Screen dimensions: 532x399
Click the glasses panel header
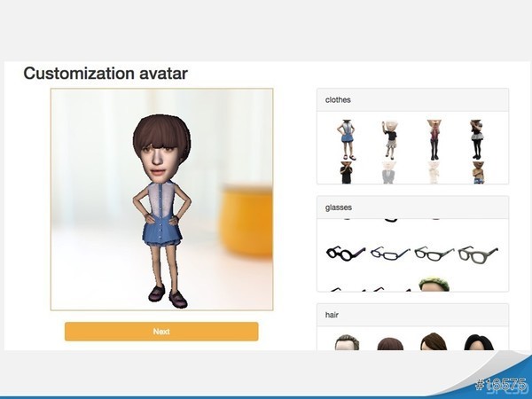tap(412, 207)
